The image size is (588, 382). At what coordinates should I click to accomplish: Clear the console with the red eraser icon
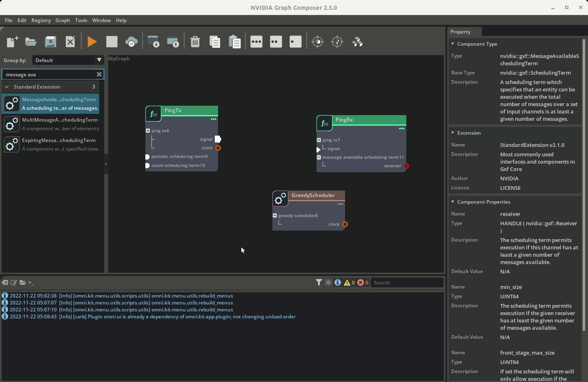click(5, 282)
